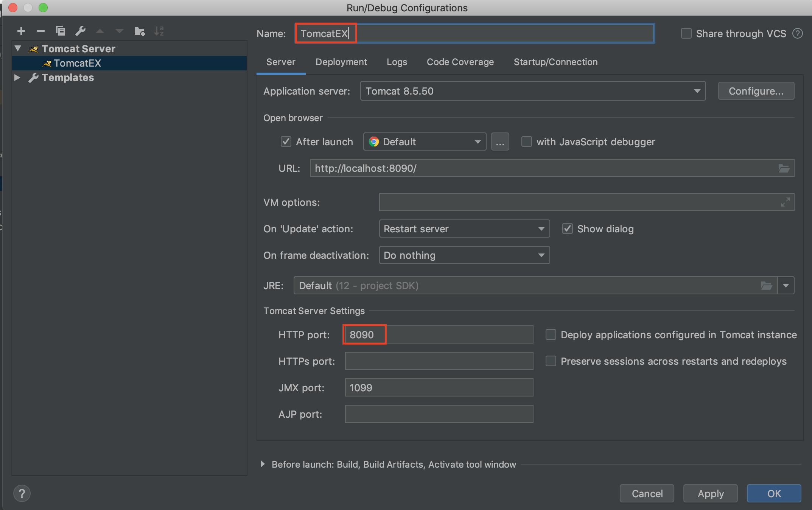Screen dimensions: 812x510
Task: Open the Default browser dropdown
Action: tap(425, 142)
